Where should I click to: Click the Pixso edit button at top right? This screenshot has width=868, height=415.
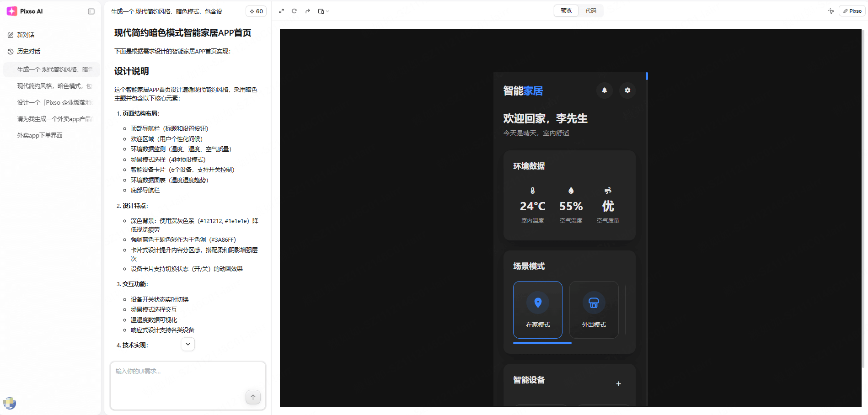point(852,11)
